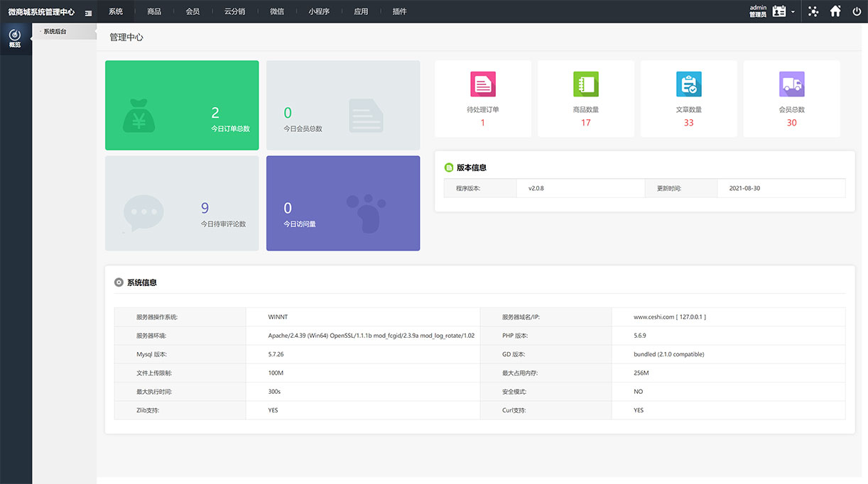The height and width of the screenshot is (484, 868).
Task: Switch to the 云分销 menu
Action: [x=234, y=11]
